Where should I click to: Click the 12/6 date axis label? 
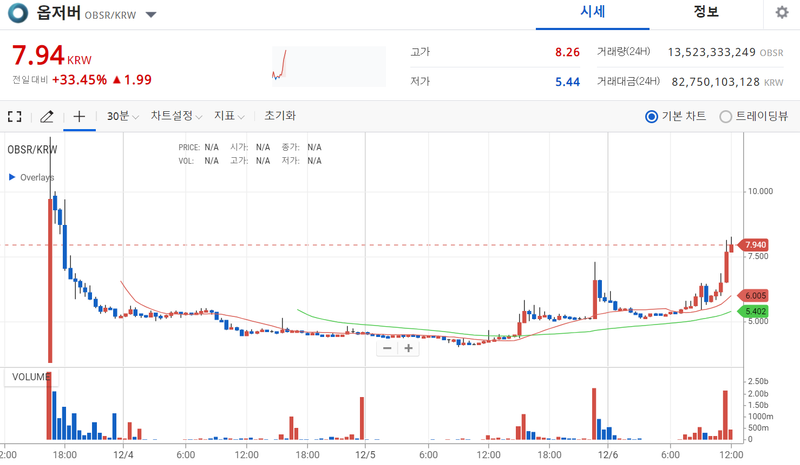pos(608,455)
